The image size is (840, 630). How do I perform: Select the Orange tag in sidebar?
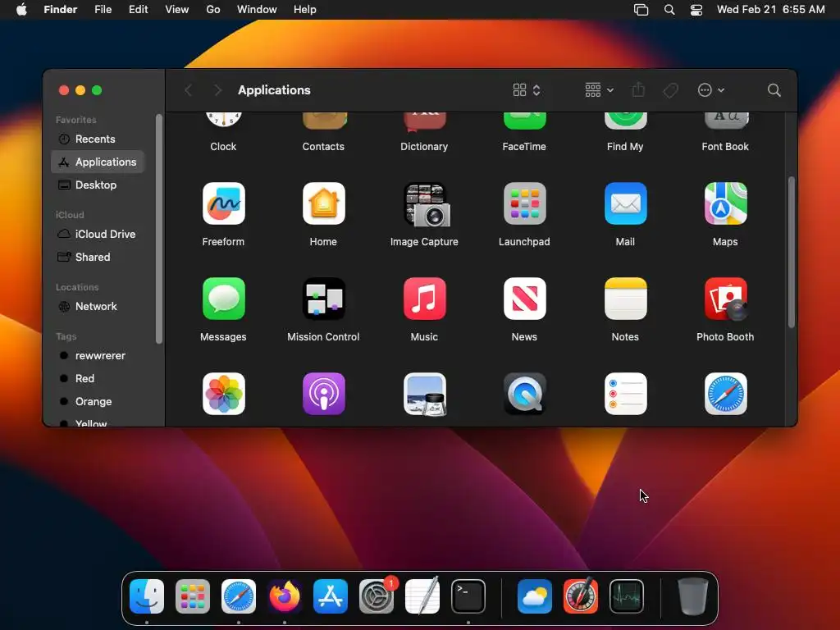pyautogui.click(x=98, y=402)
